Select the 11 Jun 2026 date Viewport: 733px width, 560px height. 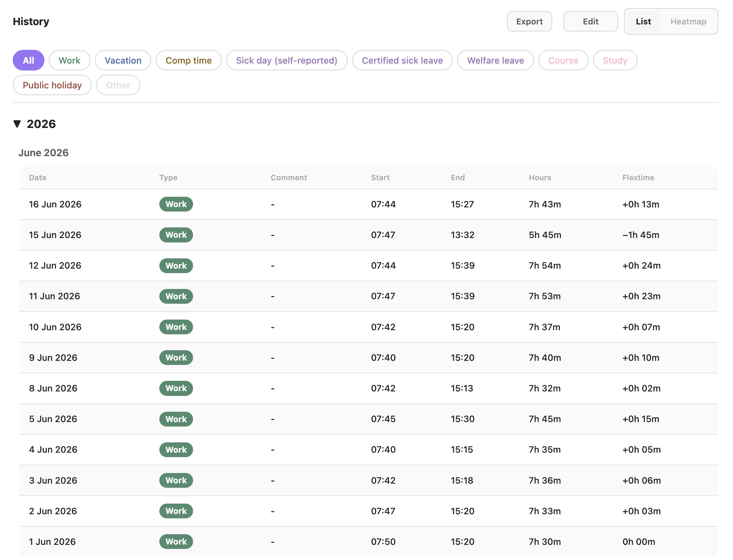[54, 296]
